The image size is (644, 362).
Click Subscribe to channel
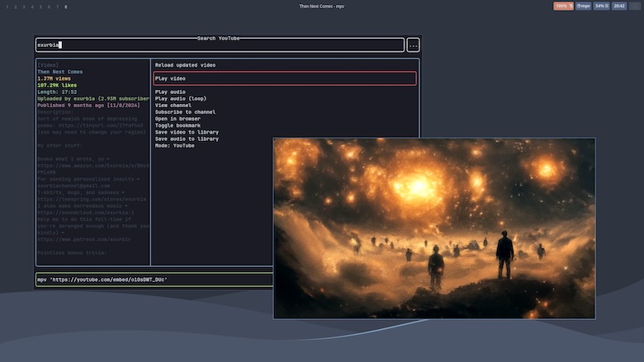pyautogui.click(x=185, y=111)
